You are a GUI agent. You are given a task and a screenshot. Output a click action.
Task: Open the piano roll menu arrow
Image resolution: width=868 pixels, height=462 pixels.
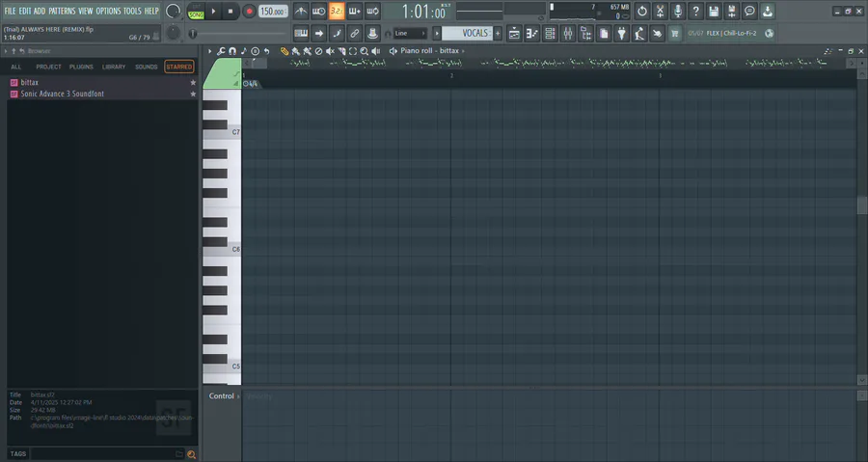coord(210,51)
